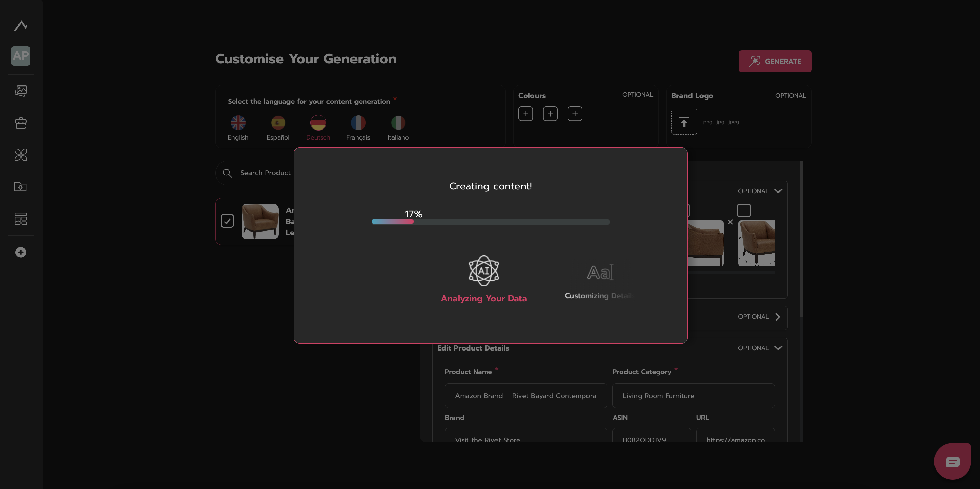Uncheck the Rivet armchair product checkbox
Screen dimensions: 980x489
pos(227,221)
